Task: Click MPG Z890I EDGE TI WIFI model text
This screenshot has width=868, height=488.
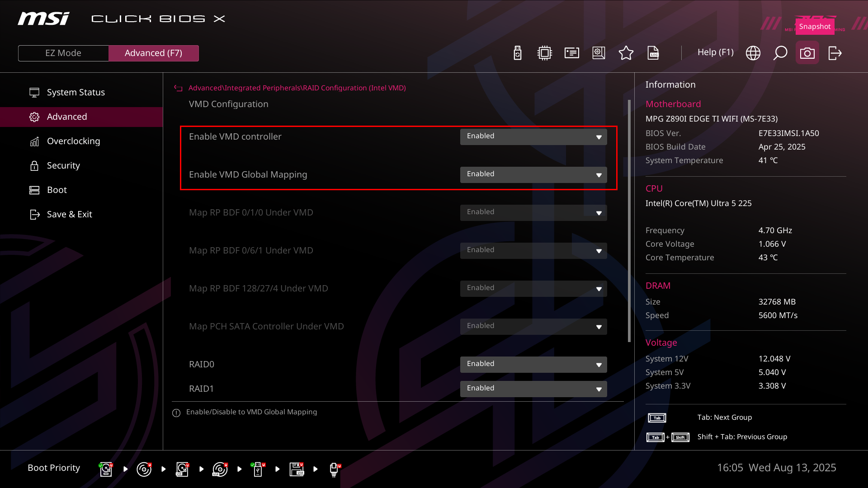Action: click(712, 119)
